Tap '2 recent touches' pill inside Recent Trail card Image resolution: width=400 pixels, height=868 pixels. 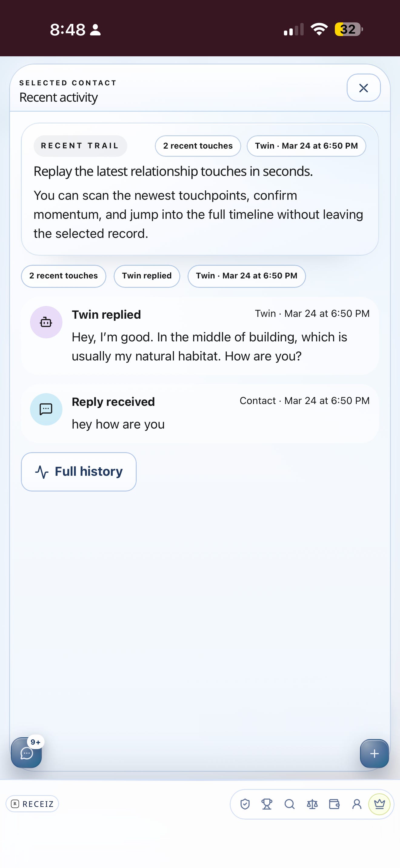tap(198, 146)
